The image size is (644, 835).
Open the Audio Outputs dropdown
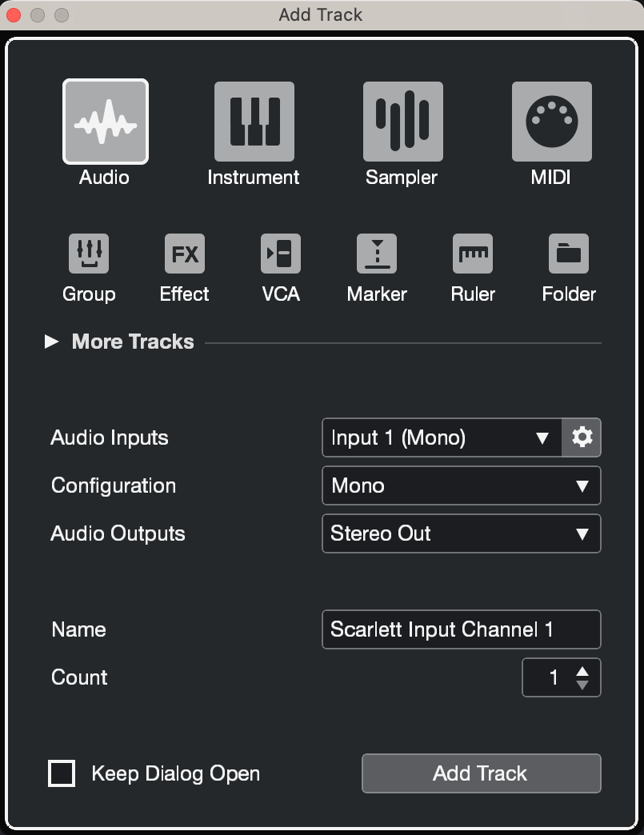(x=461, y=533)
